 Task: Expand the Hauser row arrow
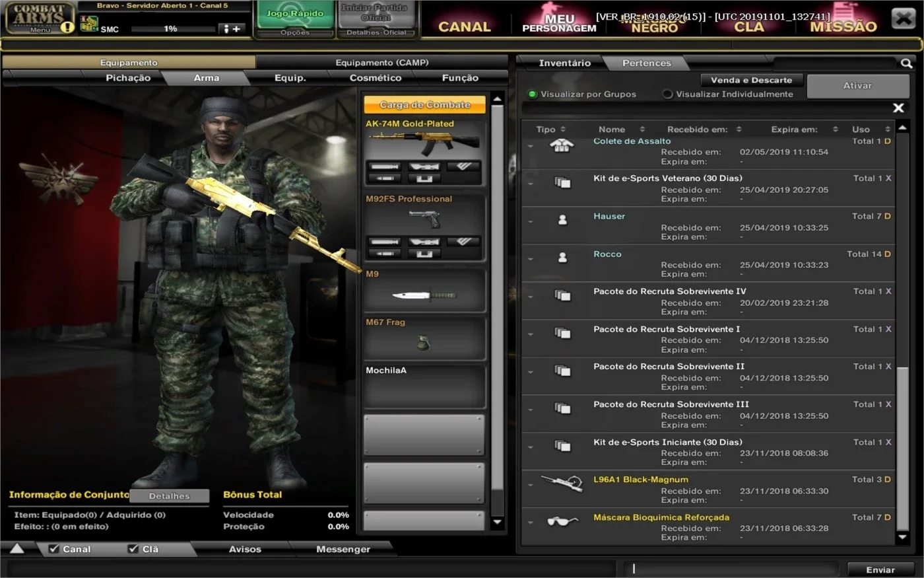(531, 221)
